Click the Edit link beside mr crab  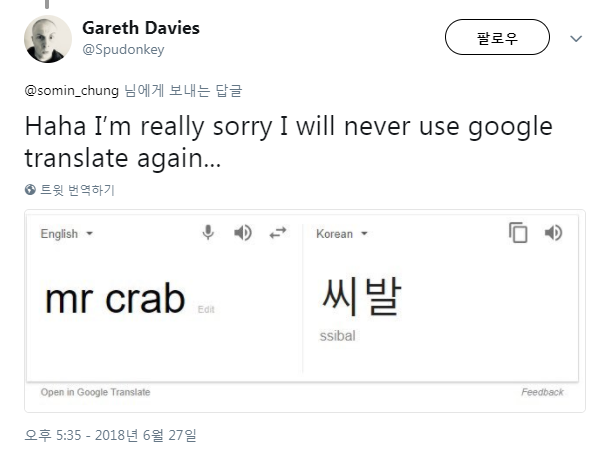pos(206,309)
